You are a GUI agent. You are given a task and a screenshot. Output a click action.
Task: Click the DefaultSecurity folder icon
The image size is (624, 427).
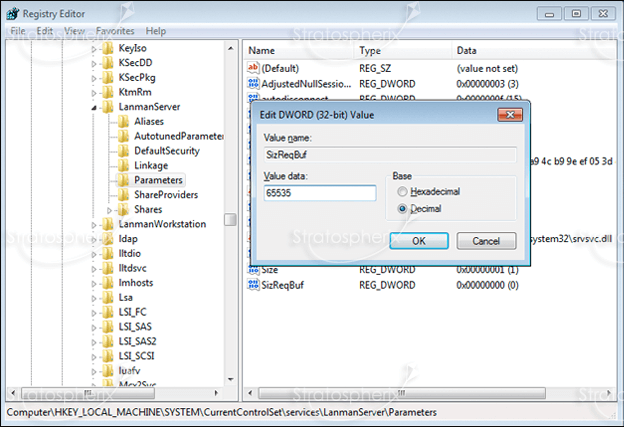tap(123, 151)
